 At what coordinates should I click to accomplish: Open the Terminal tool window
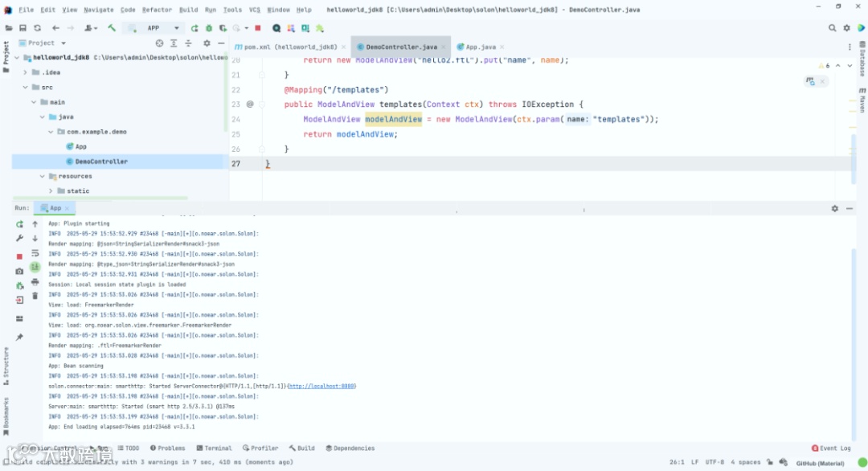[215, 448]
